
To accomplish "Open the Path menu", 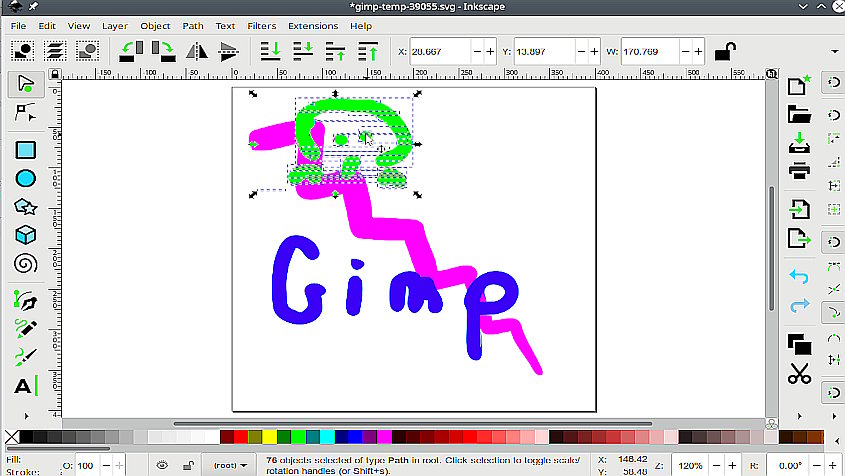I will [193, 26].
